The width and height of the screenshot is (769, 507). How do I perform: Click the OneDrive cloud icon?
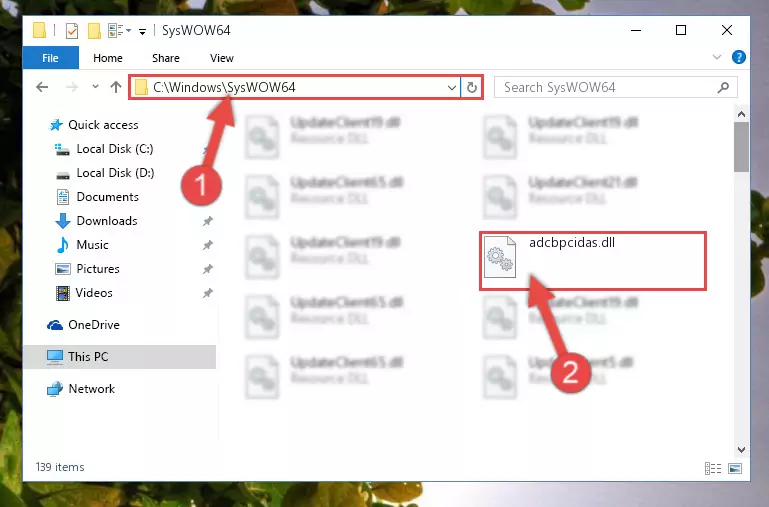(x=55, y=325)
